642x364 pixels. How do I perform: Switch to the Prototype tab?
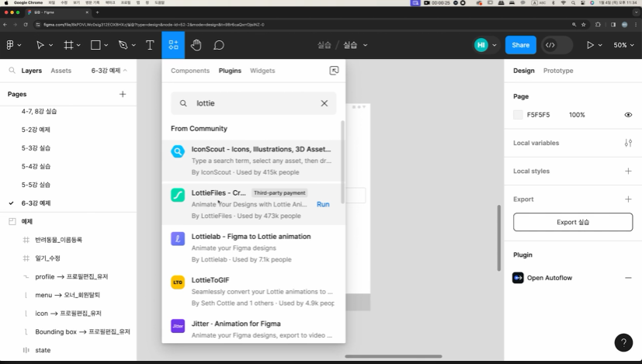tap(558, 71)
